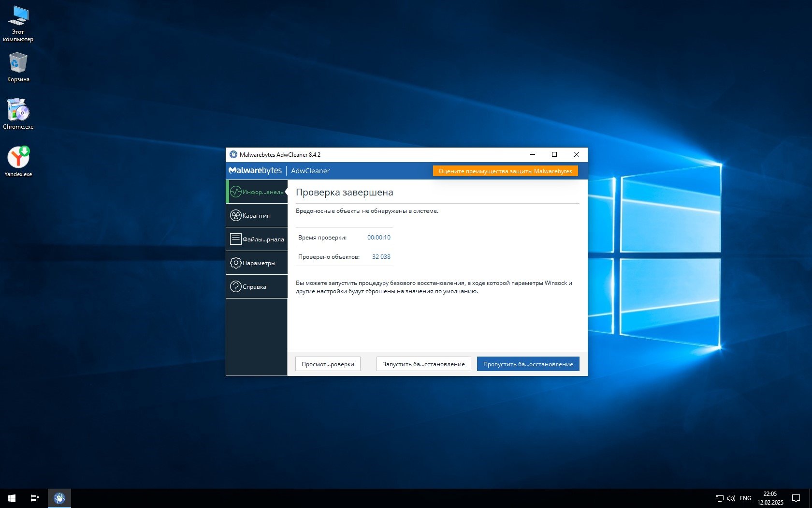Image resolution: width=812 pixels, height=508 pixels.
Task: Open Task View in the taskbar
Action: (x=35, y=498)
